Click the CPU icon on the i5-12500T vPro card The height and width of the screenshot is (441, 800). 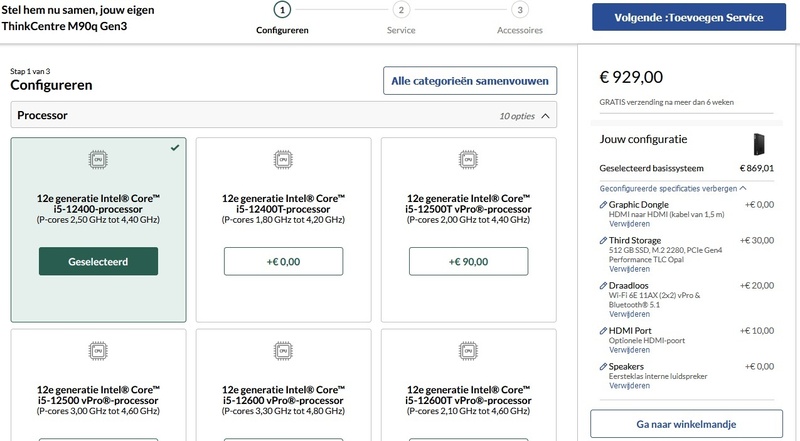[x=468, y=160]
